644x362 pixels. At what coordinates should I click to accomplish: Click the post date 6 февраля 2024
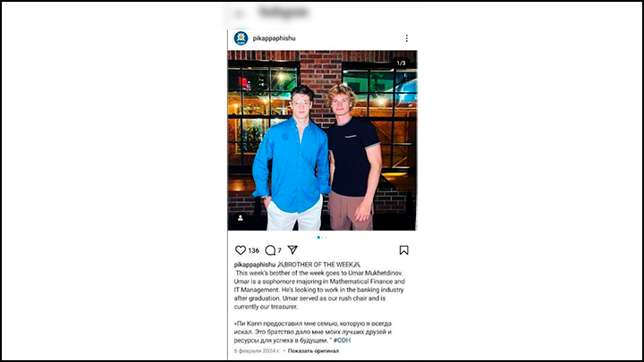click(x=257, y=351)
